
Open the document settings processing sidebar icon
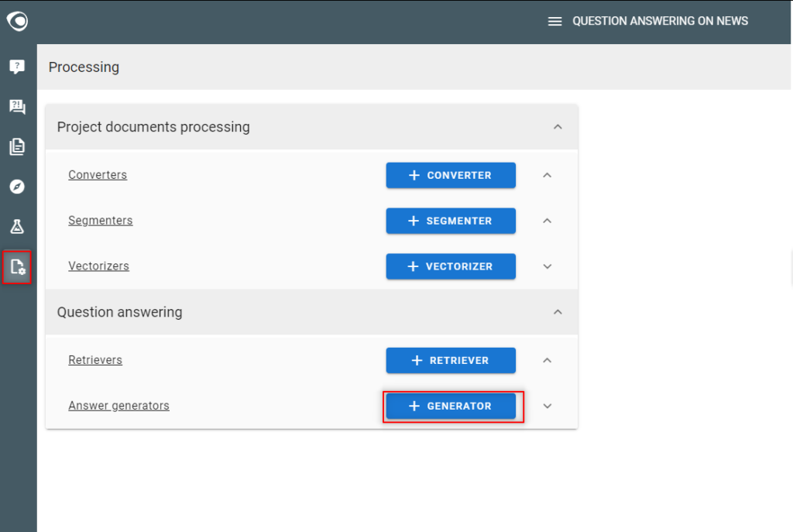(17, 266)
